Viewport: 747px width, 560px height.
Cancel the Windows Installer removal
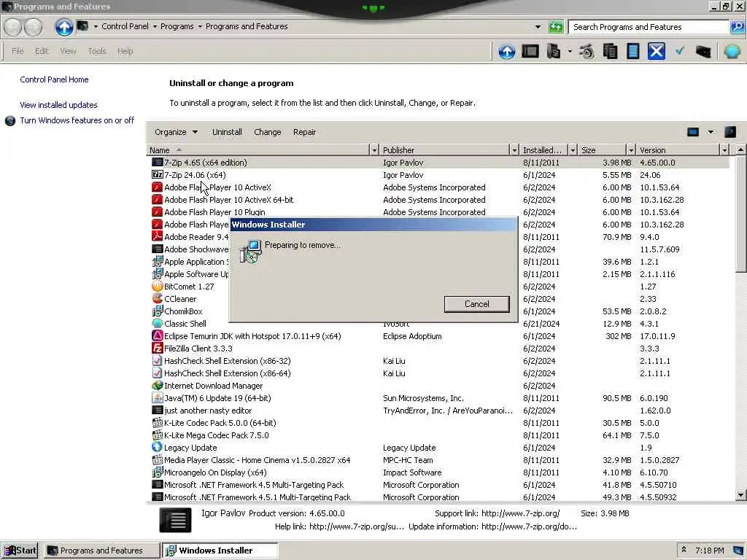click(476, 304)
